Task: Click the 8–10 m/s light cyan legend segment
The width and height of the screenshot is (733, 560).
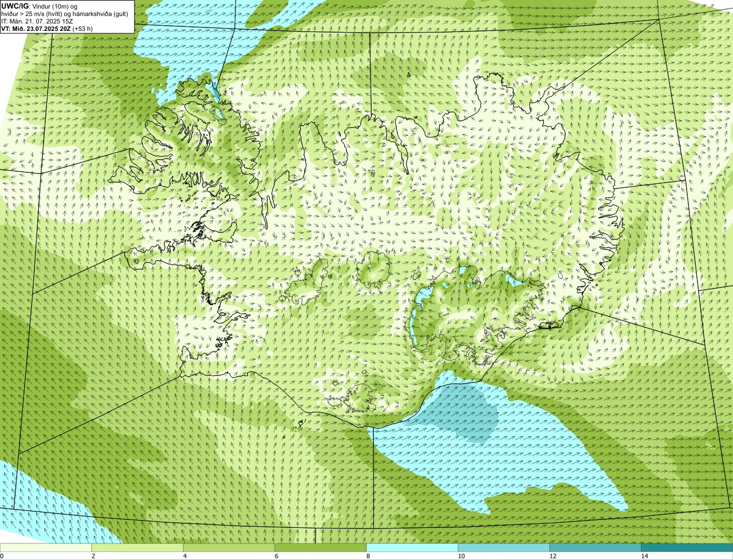Action: (412, 548)
